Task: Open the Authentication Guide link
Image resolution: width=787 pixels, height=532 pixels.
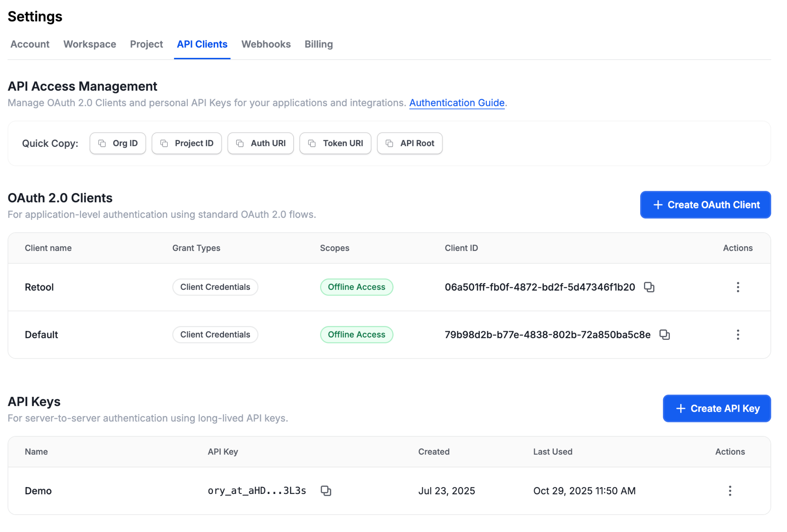Action: tap(457, 103)
